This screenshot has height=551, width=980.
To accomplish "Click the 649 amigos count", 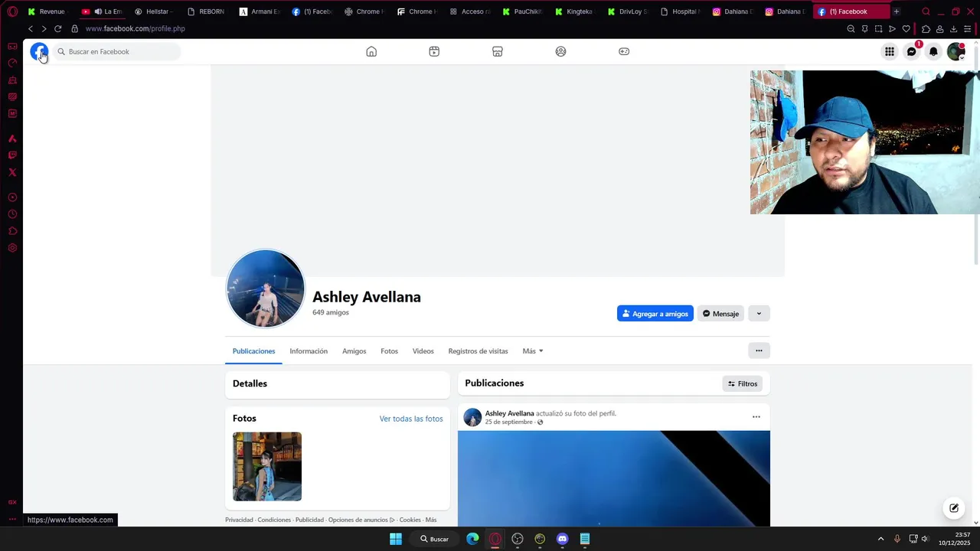I will pyautogui.click(x=331, y=312).
